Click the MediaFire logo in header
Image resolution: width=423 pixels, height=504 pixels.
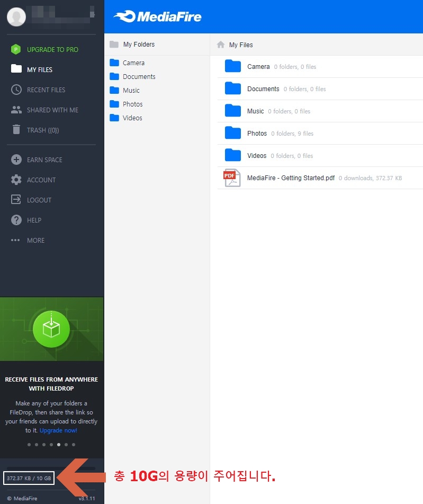[157, 16]
